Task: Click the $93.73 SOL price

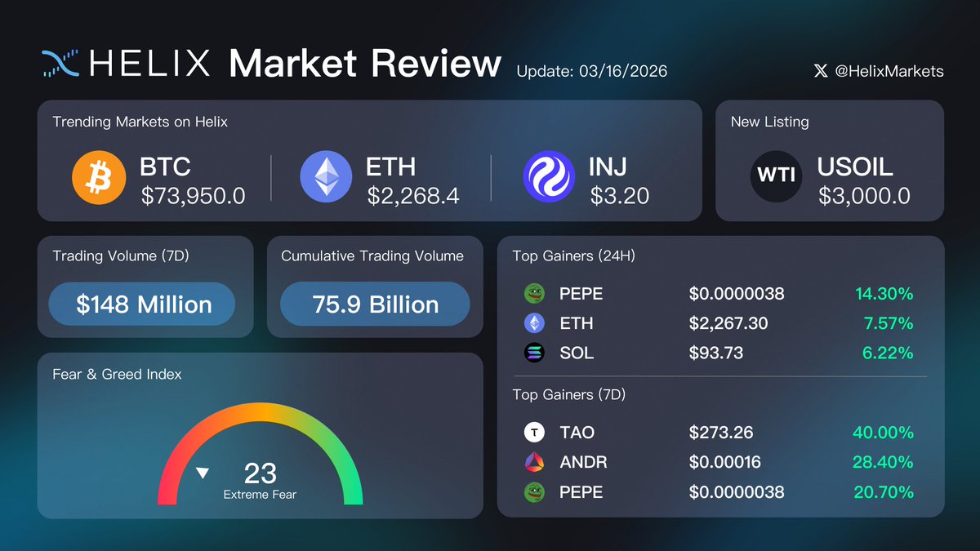Action: pyautogui.click(x=716, y=353)
